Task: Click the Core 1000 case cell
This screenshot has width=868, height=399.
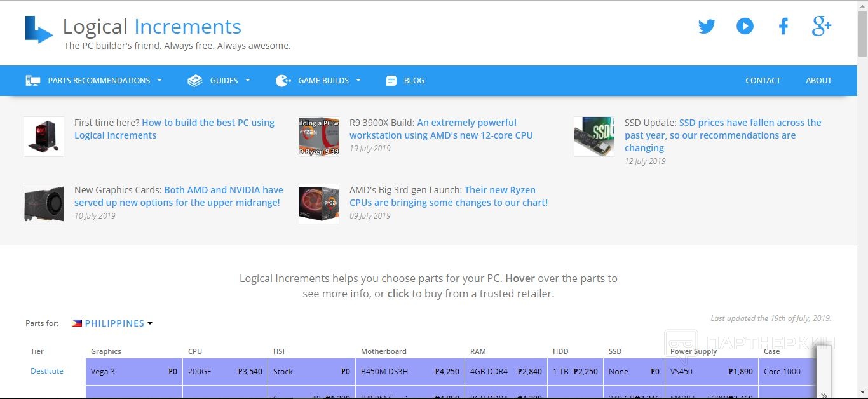Action: pyautogui.click(x=787, y=372)
